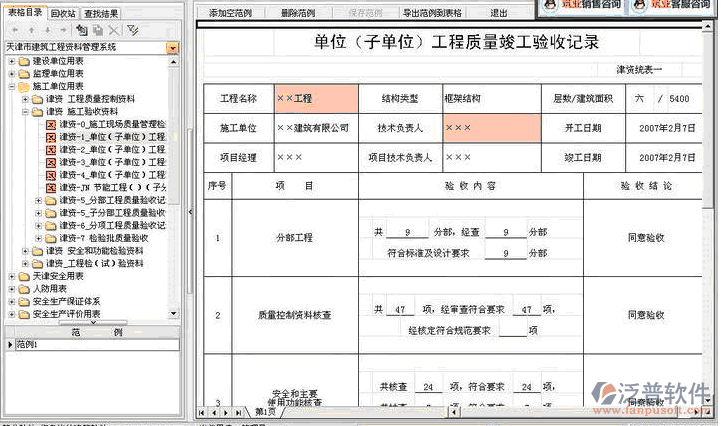Expand the 建设单位用表 folder
The height and width of the screenshot is (426, 721).
12,62
